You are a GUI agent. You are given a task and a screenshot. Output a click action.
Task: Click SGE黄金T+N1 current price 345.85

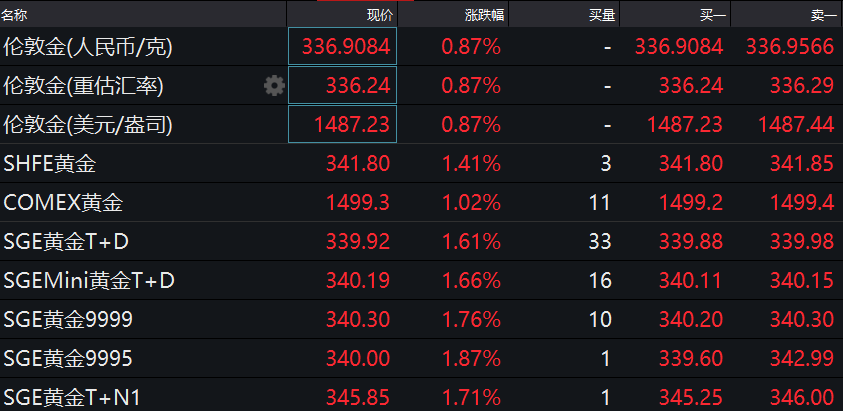tap(358, 398)
